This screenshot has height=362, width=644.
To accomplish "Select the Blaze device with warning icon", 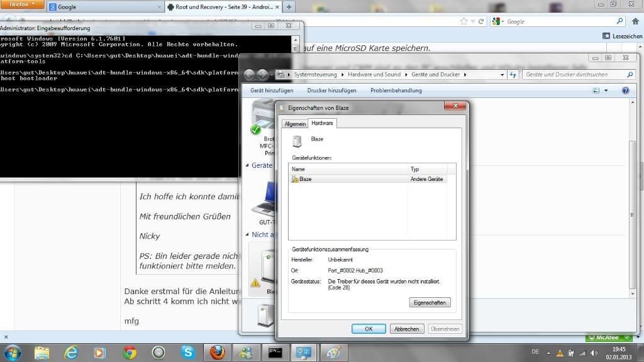I will [x=263, y=269].
